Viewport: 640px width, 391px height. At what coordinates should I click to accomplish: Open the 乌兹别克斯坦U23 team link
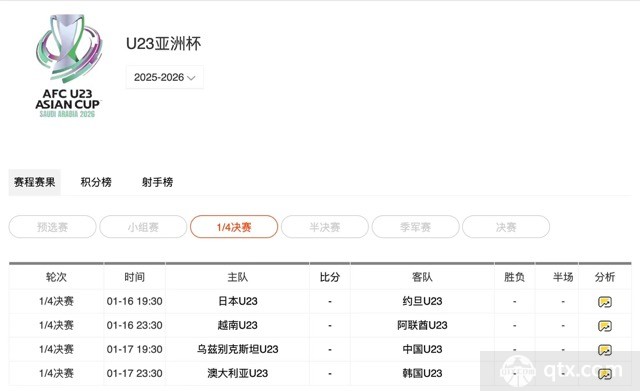click(x=238, y=349)
